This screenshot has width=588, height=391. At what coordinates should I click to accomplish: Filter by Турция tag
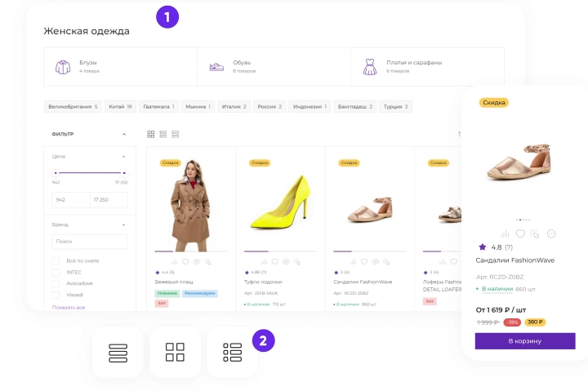[x=395, y=106]
